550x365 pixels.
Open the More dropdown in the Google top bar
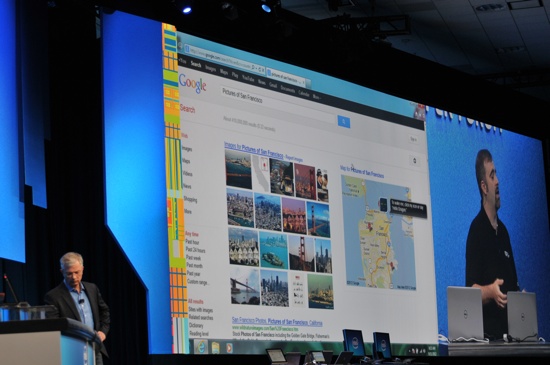[x=316, y=96]
